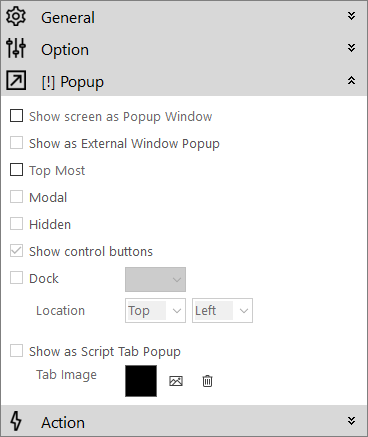Open the Dock position dropdown
This screenshot has height=437, width=368.
pyautogui.click(x=155, y=279)
